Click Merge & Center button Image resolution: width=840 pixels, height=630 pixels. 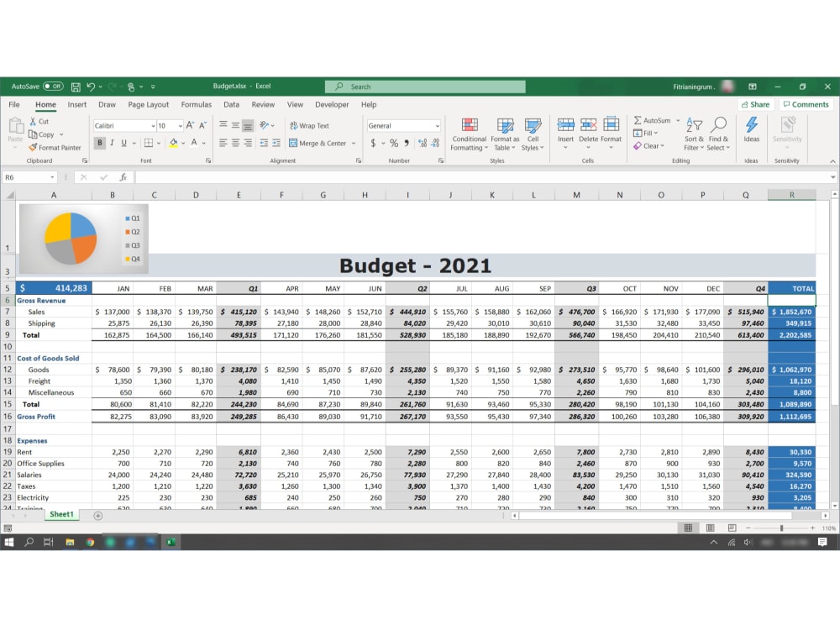pos(318,143)
